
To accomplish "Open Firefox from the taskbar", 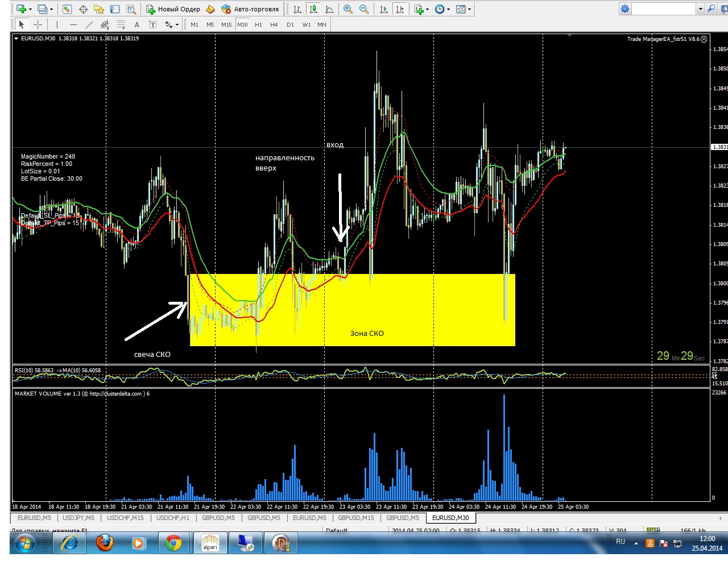I will (104, 543).
